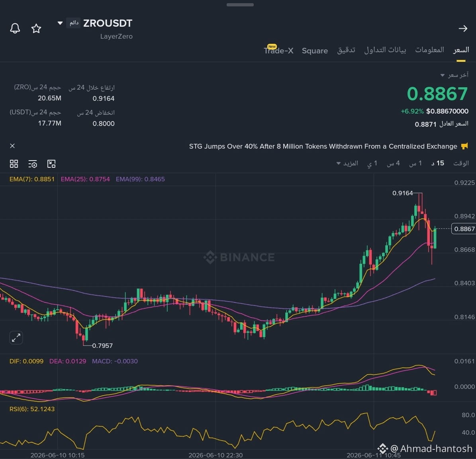
Task: Open the ZROUSDT pair selector arrow
Action: coord(60,23)
